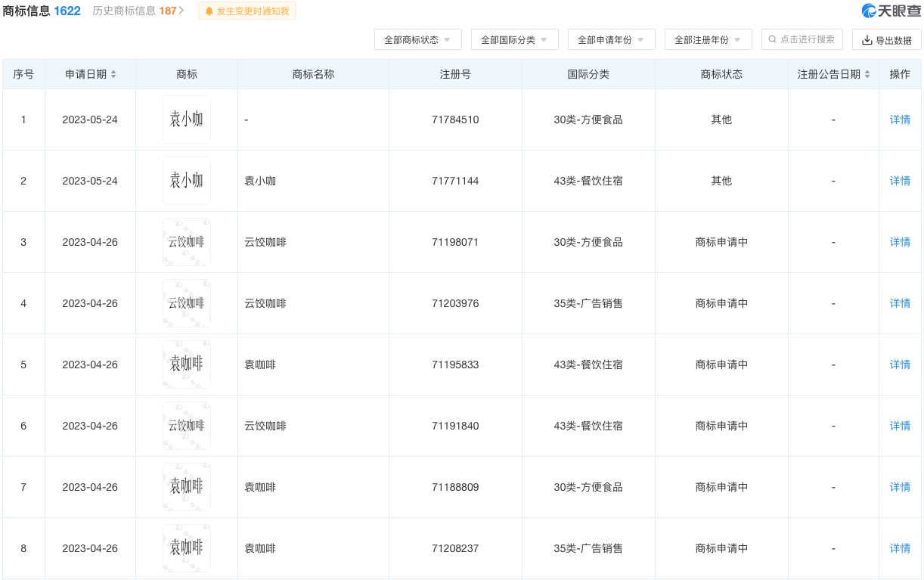
Task: Click the 商标名称 column header
Action: click(313, 74)
